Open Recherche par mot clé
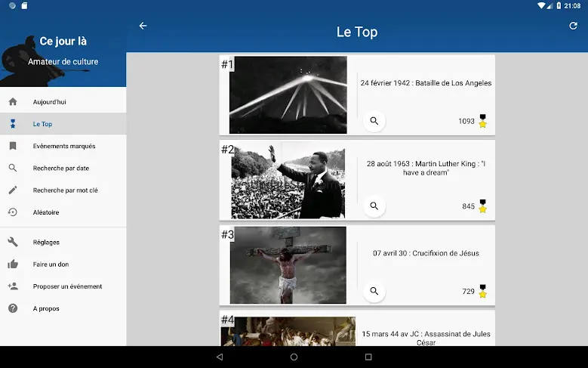588x368 pixels. [x=66, y=190]
